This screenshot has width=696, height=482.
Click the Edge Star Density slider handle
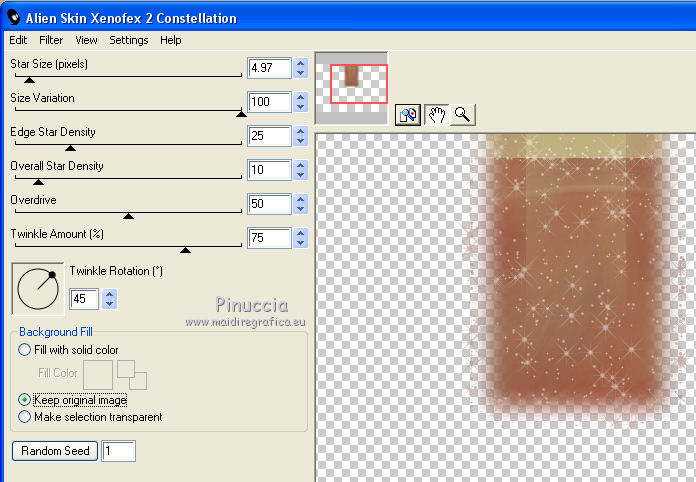tap(70, 148)
